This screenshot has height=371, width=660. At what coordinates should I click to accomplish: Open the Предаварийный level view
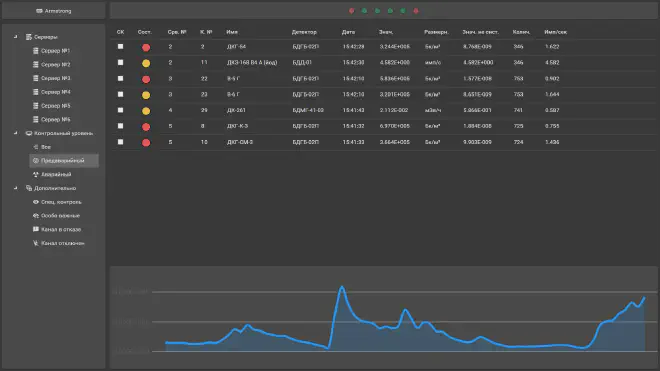pyautogui.click(x=64, y=160)
